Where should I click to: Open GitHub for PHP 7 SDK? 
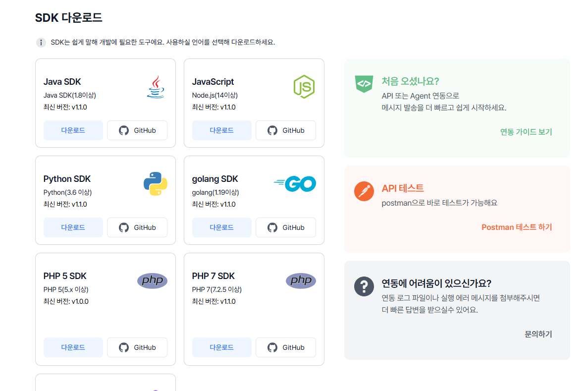pyautogui.click(x=286, y=347)
